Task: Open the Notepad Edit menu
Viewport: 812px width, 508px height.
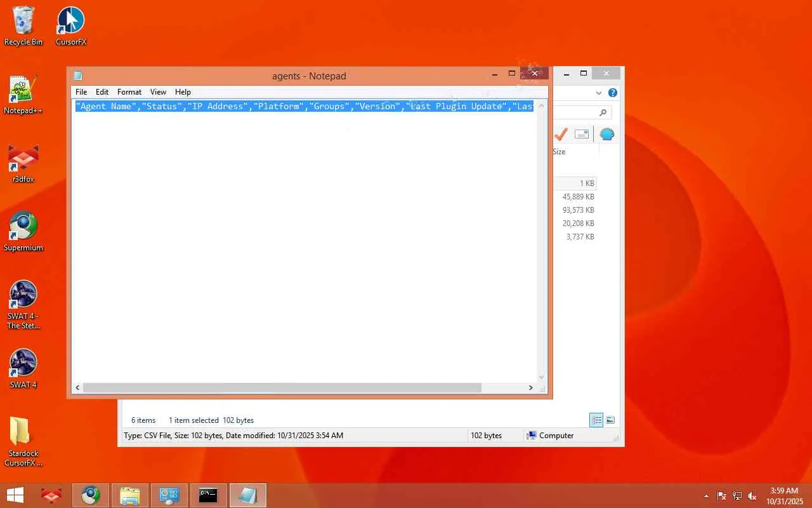Action: (x=102, y=92)
